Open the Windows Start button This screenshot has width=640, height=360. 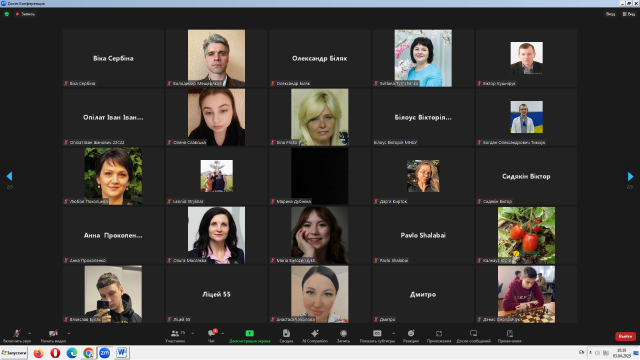[14, 353]
